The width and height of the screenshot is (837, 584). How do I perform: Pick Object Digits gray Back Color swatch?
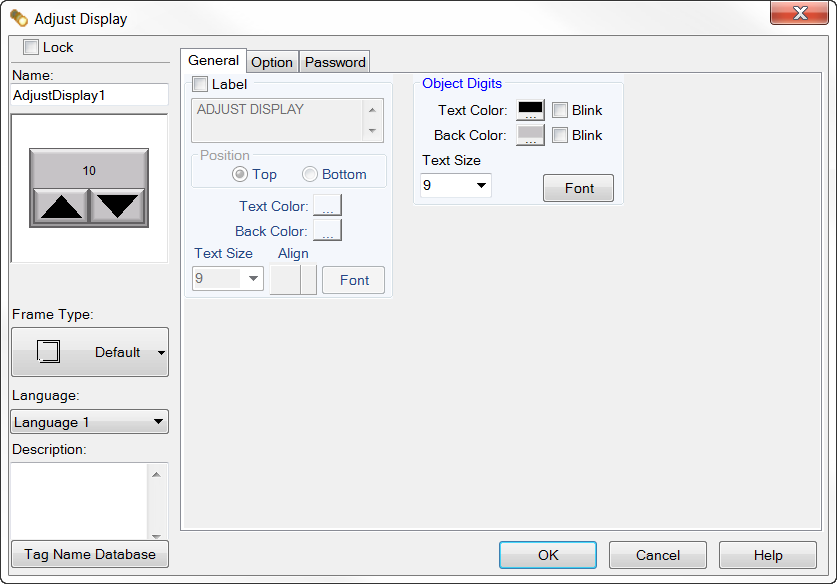click(529, 135)
